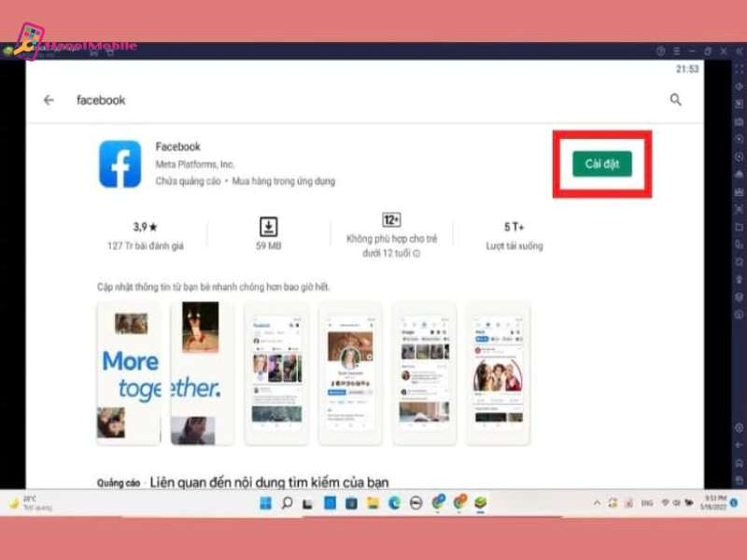Click the 21:53 Android status clock
The height and width of the screenshot is (560, 747).
[687, 69]
